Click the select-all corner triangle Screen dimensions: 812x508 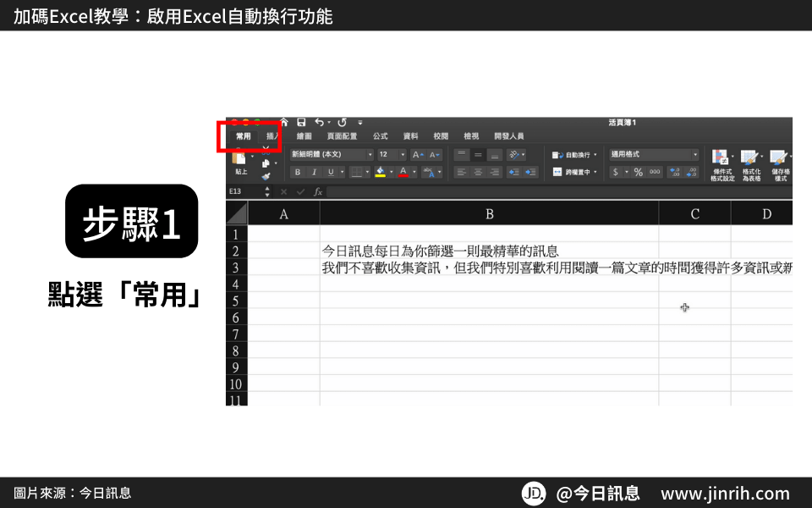[237, 213]
